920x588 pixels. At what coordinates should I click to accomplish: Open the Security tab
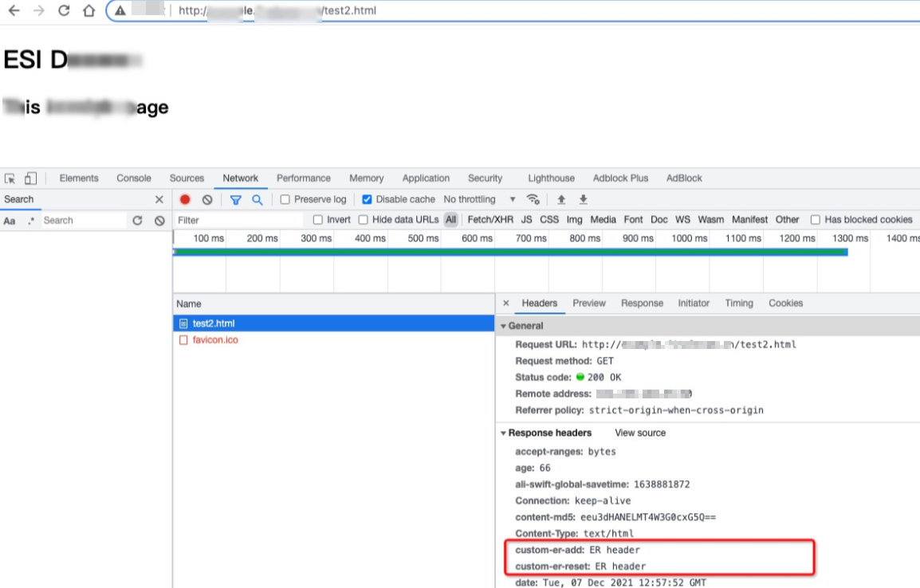pyautogui.click(x=485, y=178)
